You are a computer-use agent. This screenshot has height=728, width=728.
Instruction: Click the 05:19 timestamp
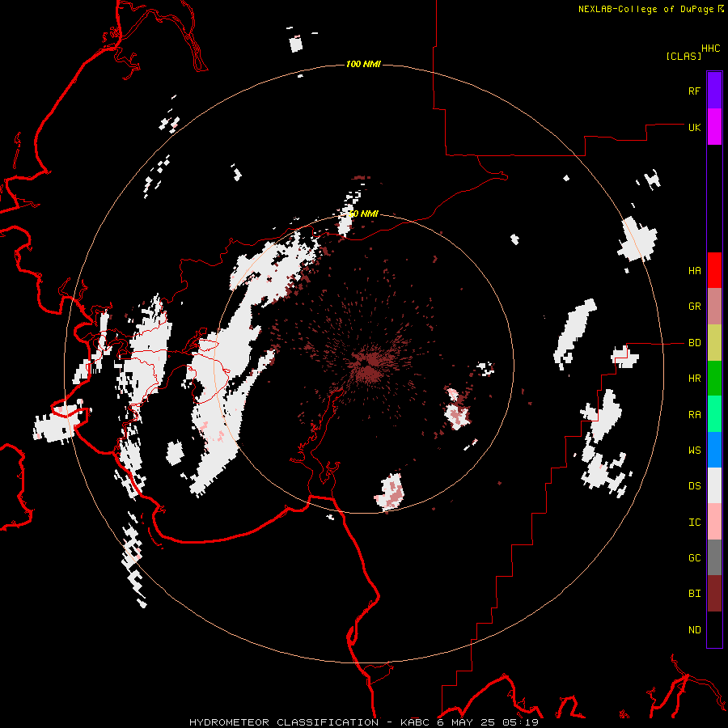point(520,722)
